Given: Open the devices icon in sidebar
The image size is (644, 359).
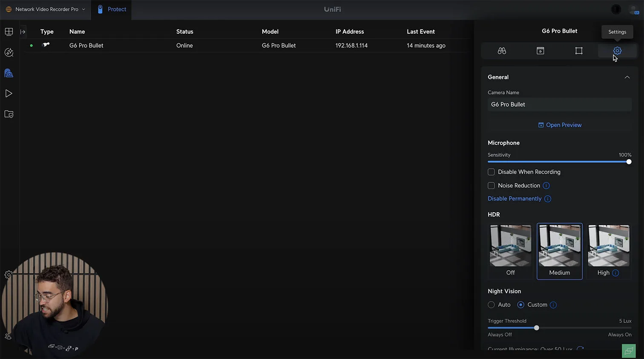Looking at the screenshot, I should click(9, 73).
